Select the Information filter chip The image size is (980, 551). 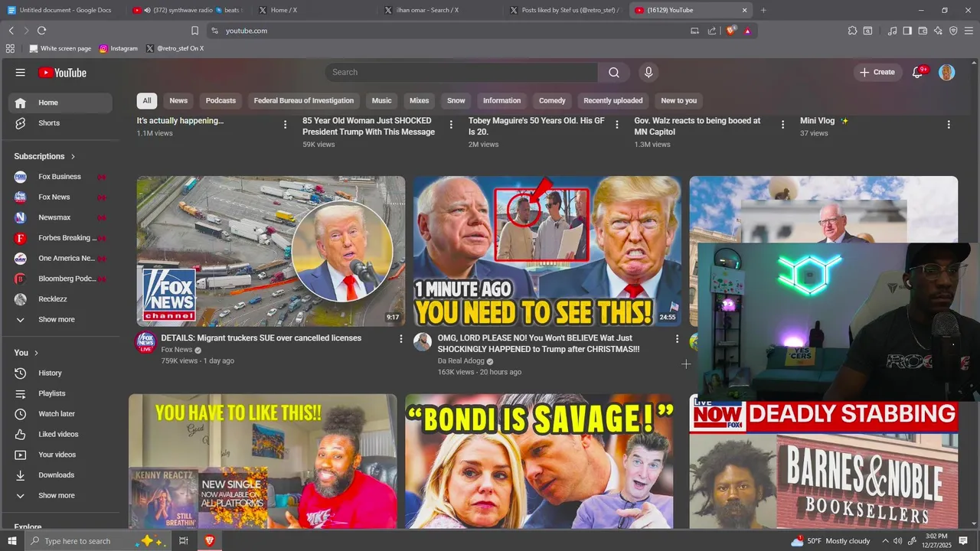pyautogui.click(x=502, y=100)
